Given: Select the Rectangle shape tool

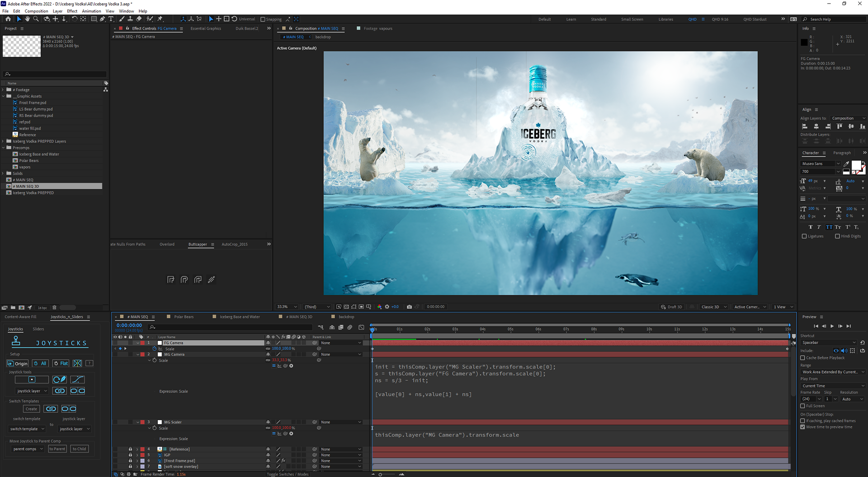Looking at the screenshot, I should [94, 19].
